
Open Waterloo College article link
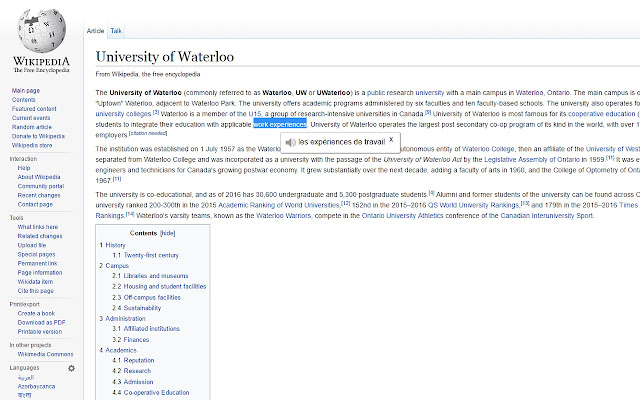[x=488, y=149]
